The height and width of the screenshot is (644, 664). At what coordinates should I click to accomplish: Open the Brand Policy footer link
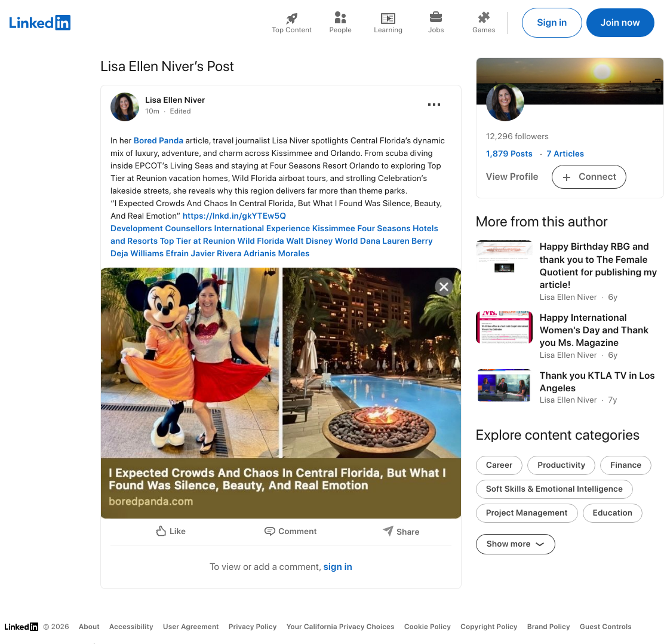pos(548,627)
